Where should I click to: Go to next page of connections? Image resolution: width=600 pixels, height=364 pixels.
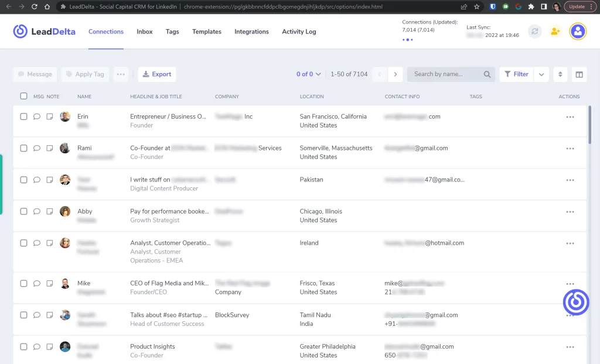coord(396,74)
